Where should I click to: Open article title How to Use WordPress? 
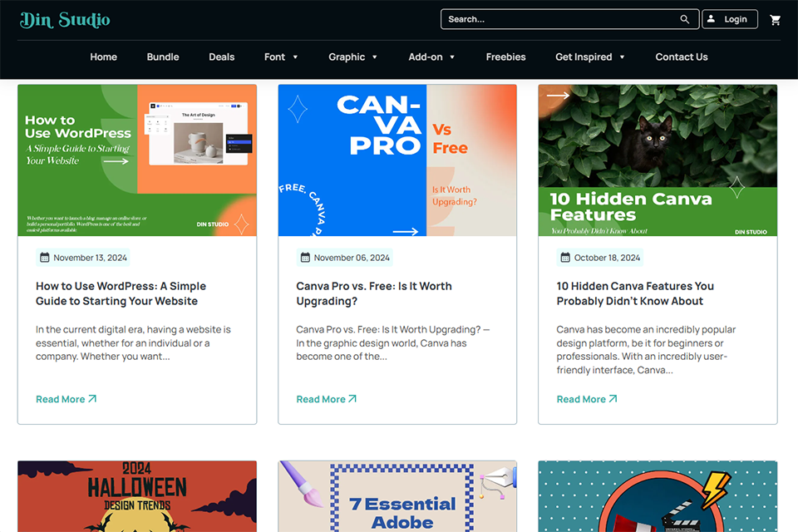121,293
